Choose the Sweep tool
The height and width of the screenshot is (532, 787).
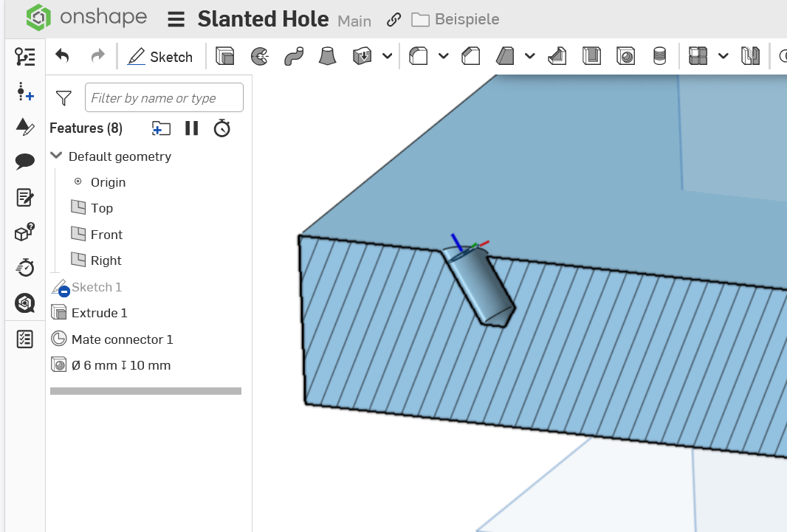coord(294,57)
